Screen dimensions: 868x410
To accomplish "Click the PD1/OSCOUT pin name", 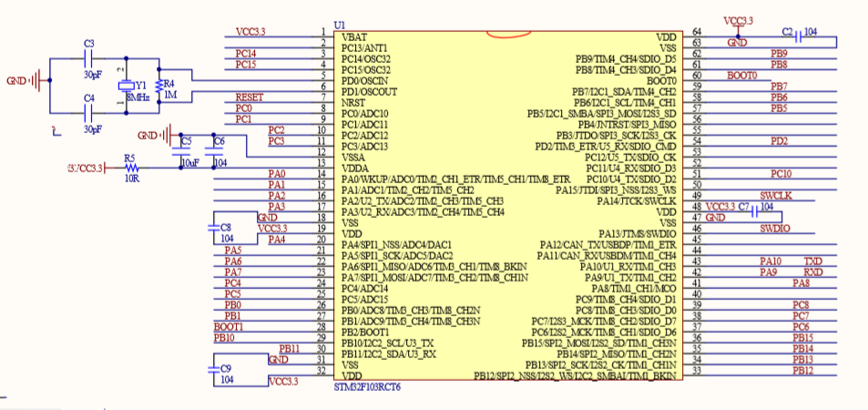I will pyautogui.click(x=369, y=91).
